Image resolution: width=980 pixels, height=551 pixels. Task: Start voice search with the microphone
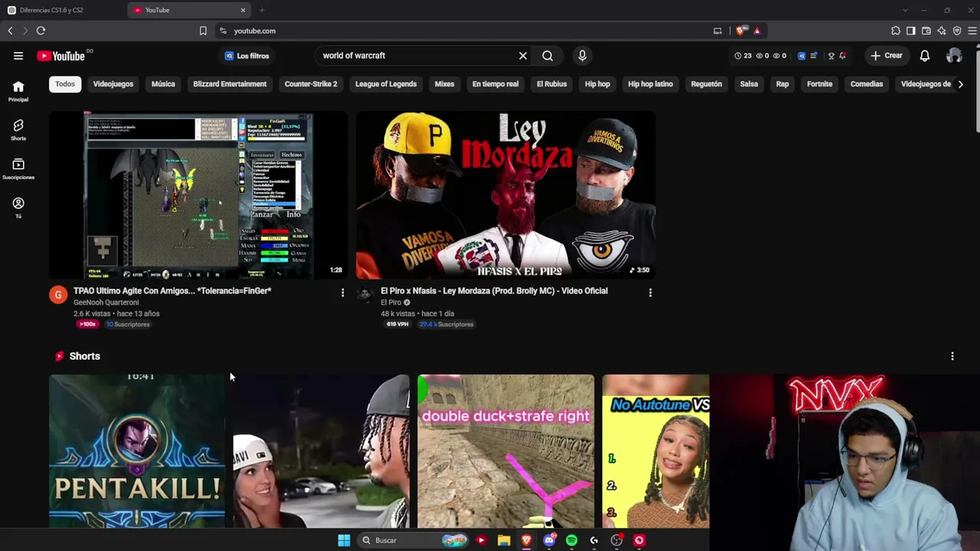tap(582, 56)
